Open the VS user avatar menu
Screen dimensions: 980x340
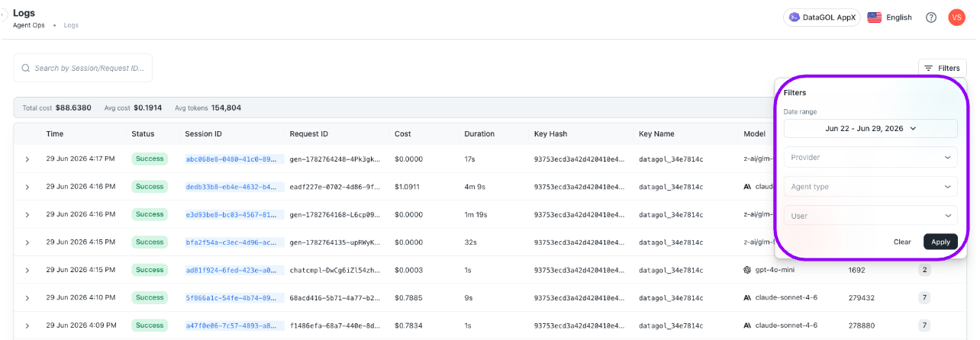(956, 18)
